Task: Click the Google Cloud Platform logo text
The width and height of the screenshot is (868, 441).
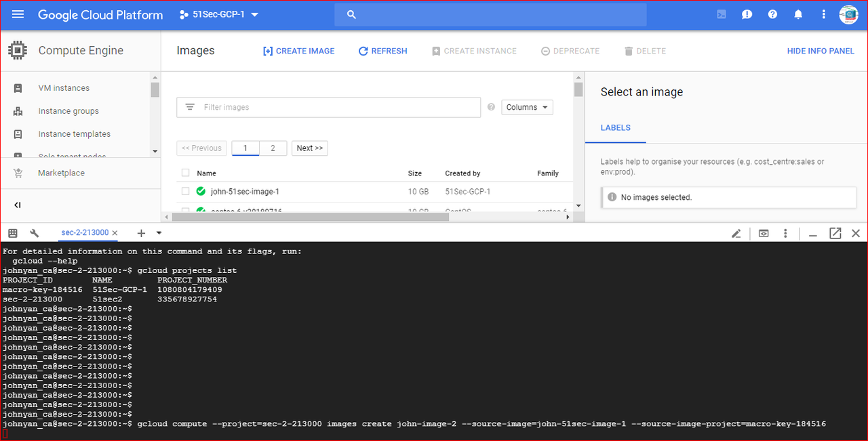Action: tap(100, 15)
